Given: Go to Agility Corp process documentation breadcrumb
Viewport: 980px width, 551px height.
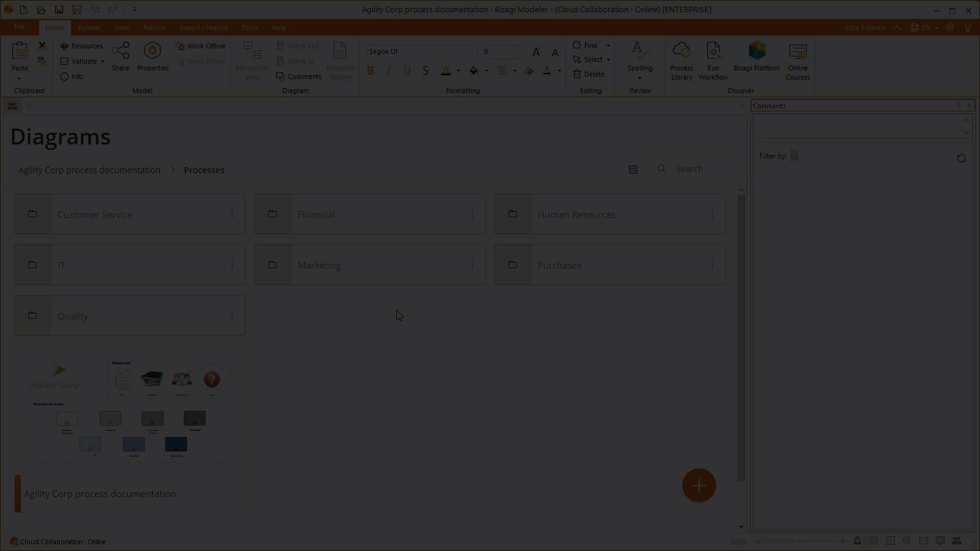Looking at the screenshot, I should (x=89, y=170).
